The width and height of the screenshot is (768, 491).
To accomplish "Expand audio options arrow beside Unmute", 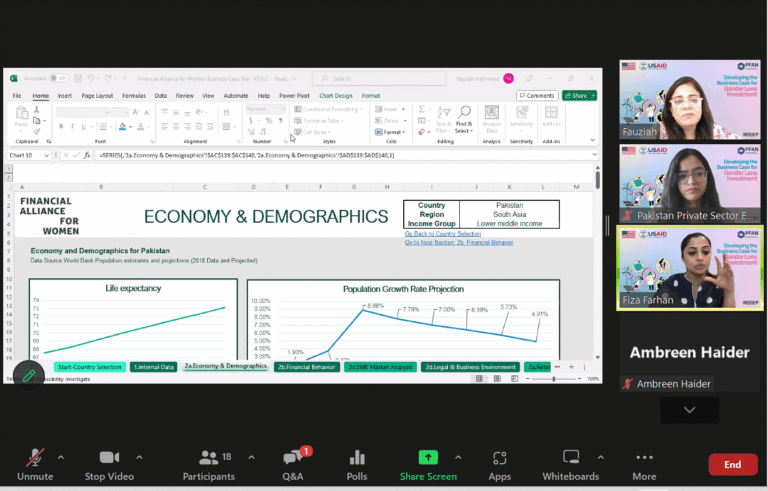I will (61, 456).
